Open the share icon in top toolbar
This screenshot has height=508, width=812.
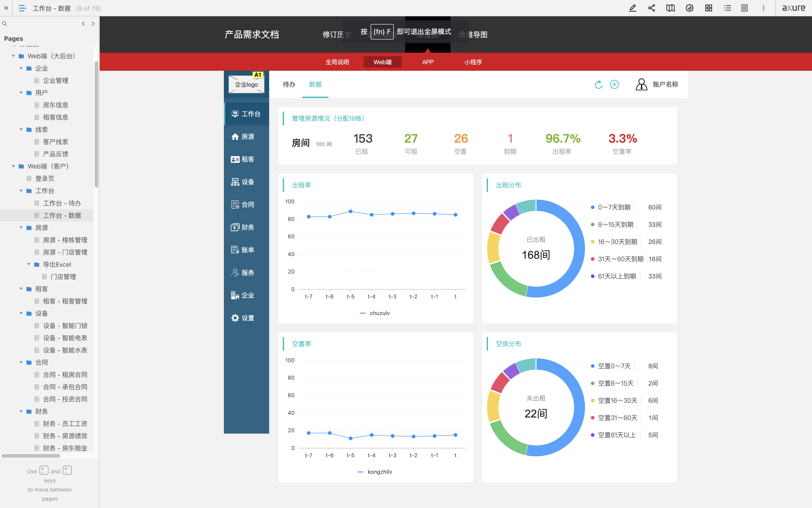tap(652, 8)
